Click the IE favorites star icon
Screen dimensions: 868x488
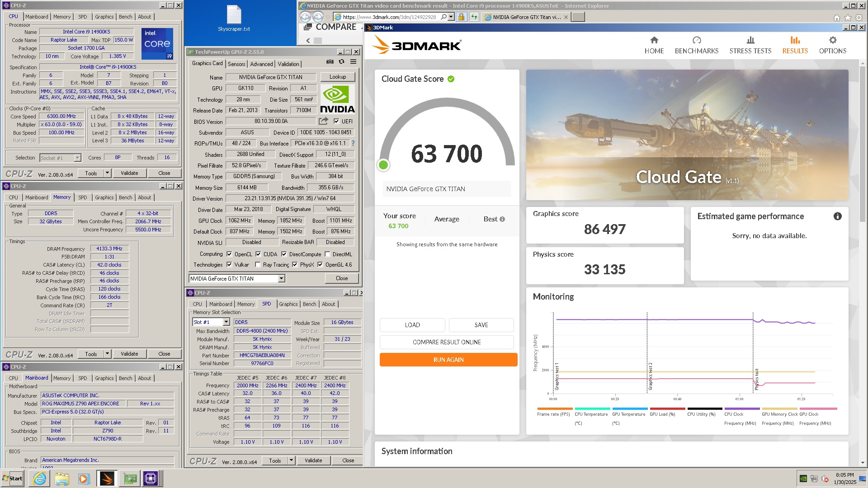tap(848, 18)
